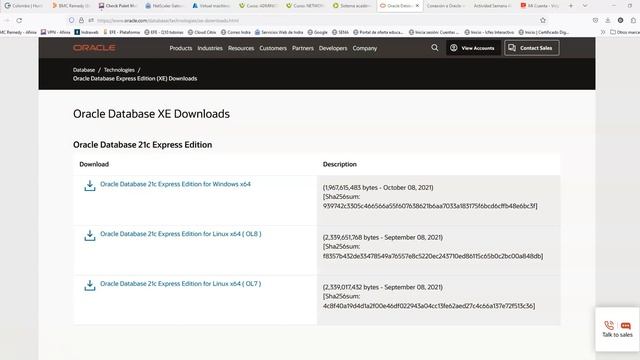
Task: Switch to the NetScaler Gateway tab
Action: tap(164, 6)
